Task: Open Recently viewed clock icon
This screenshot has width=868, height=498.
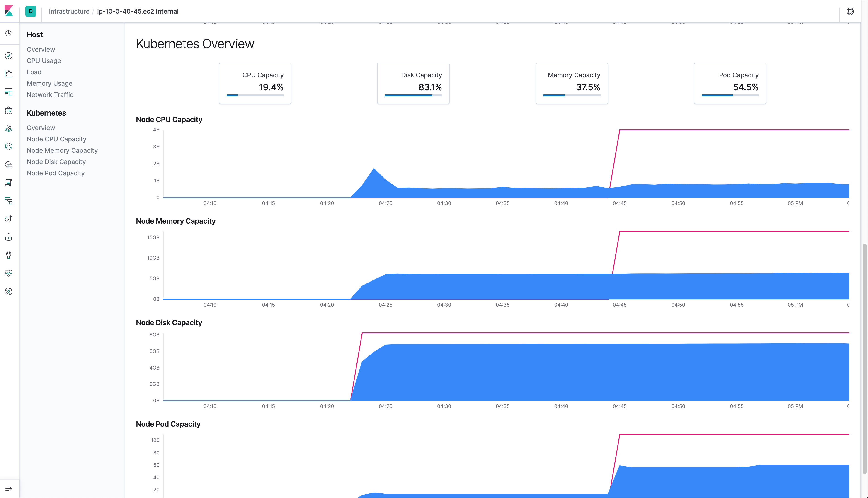Action: point(9,33)
